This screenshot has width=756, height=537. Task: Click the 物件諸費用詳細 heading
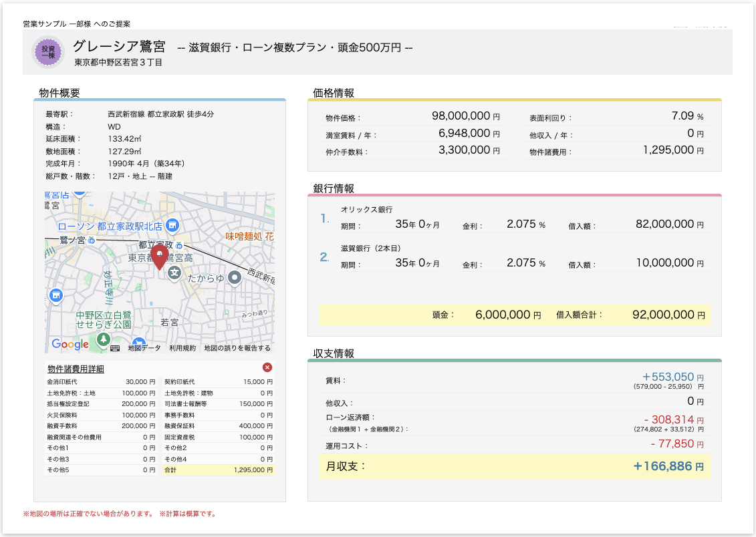pyautogui.click(x=76, y=369)
